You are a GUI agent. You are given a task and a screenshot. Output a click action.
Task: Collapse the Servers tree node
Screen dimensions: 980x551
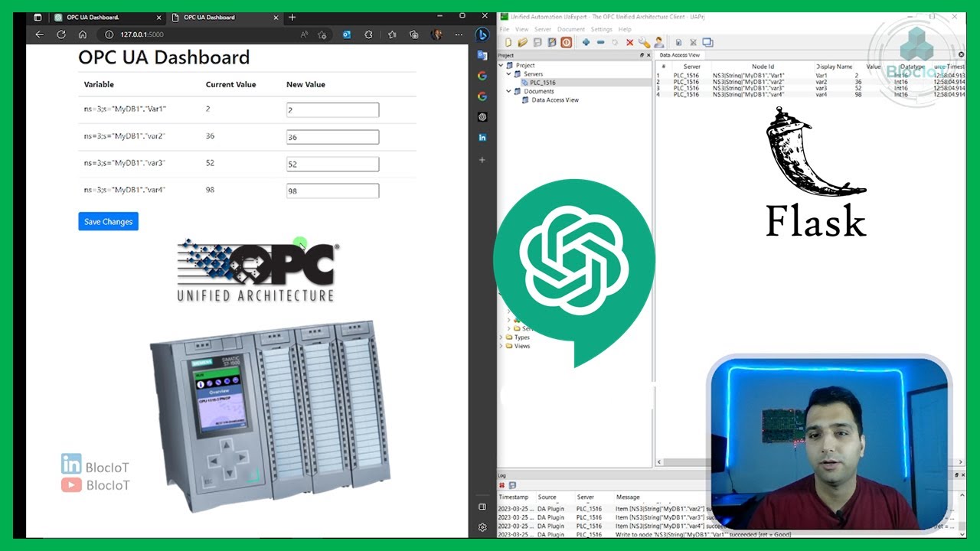point(508,74)
